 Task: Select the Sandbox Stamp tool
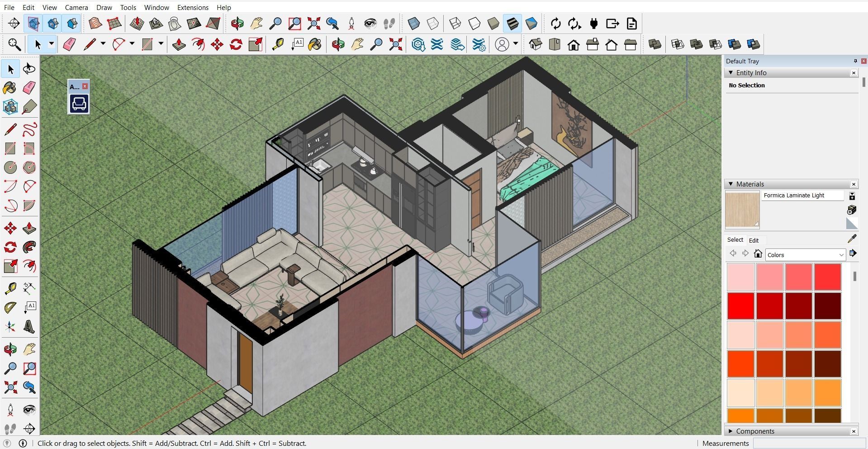[156, 24]
